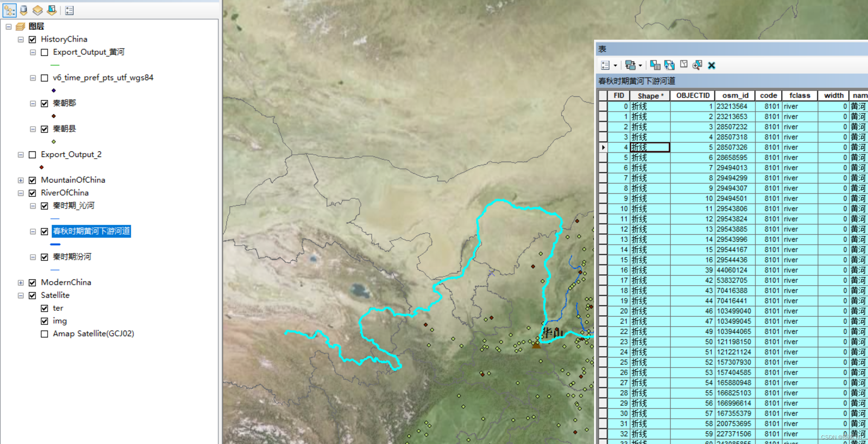Image resolution: width=868 pixels, height=444 pixels.
Task: Click Shape * column header
Action: click(650, 96)
